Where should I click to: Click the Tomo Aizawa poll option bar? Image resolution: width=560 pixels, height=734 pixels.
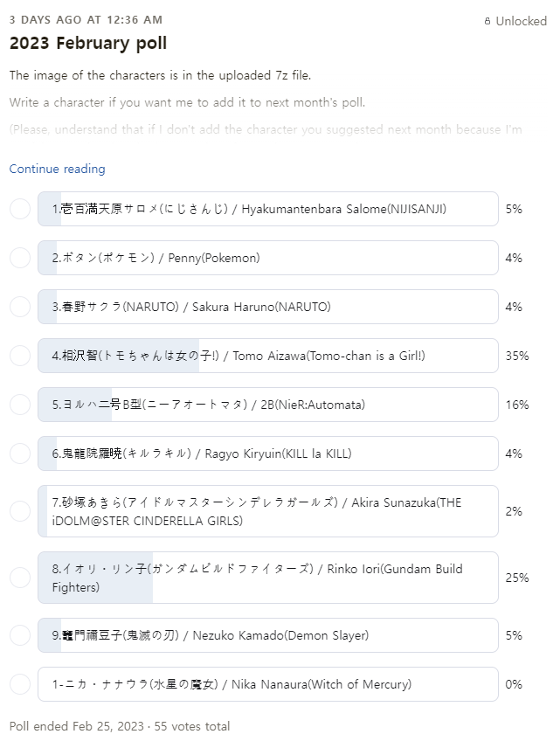coord(267,356)
